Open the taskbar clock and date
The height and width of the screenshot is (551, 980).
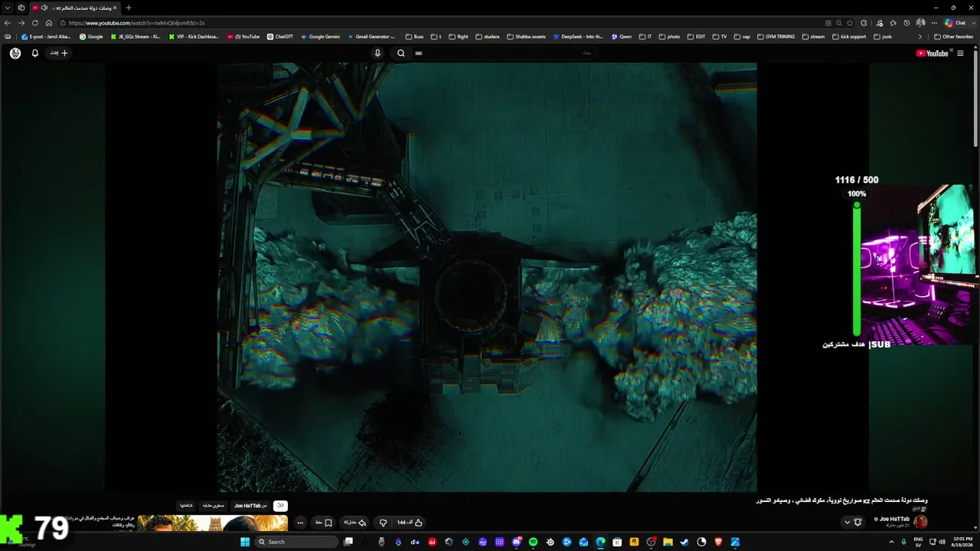tap(962, 542)
